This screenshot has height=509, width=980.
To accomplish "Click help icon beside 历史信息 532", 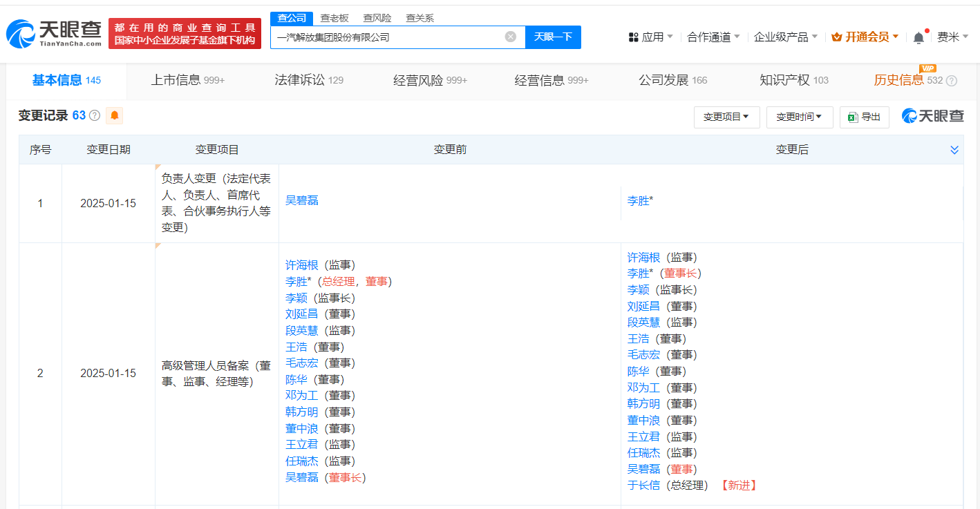I will tap(952, 81).
